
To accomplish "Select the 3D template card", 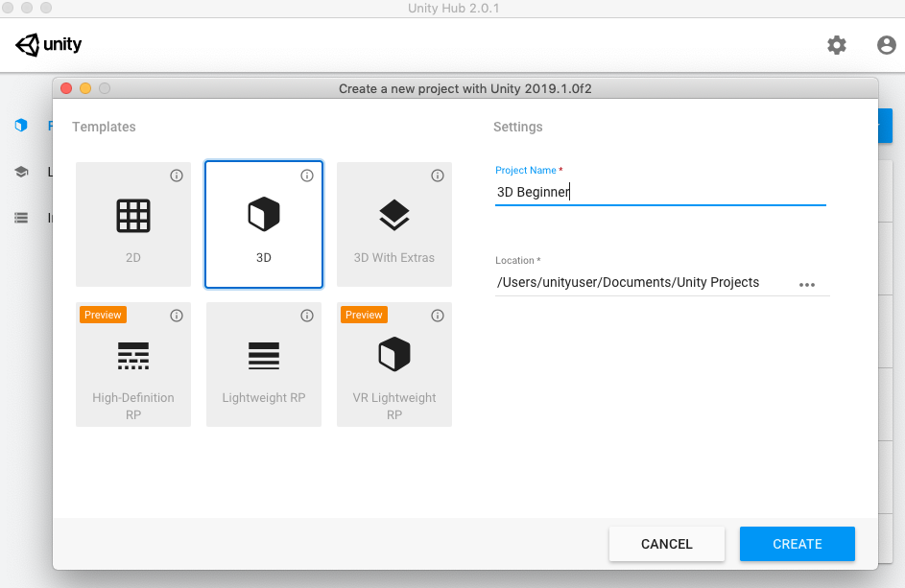I will 264,224.
